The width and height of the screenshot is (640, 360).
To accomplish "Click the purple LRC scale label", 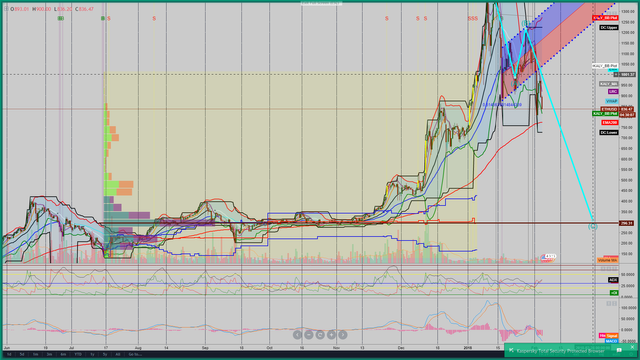I will pos(613,91).
